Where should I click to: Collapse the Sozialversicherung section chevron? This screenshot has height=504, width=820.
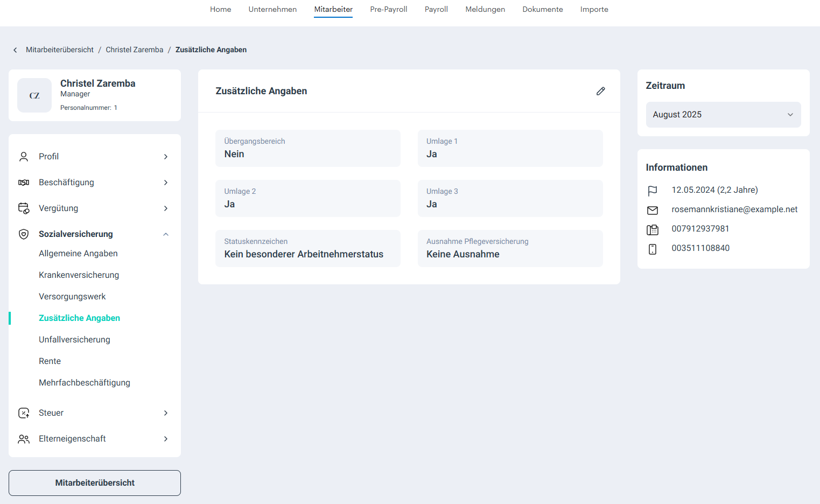tap(166, 234)
